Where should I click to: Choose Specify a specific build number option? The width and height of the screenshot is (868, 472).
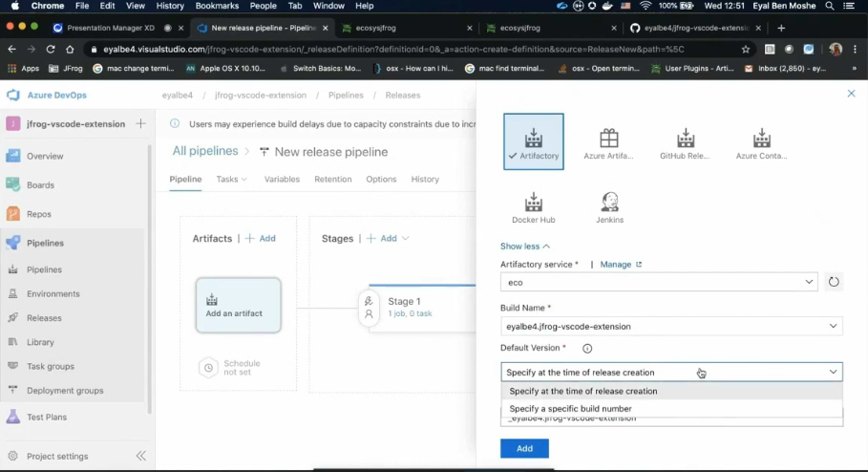click(671, 409)
